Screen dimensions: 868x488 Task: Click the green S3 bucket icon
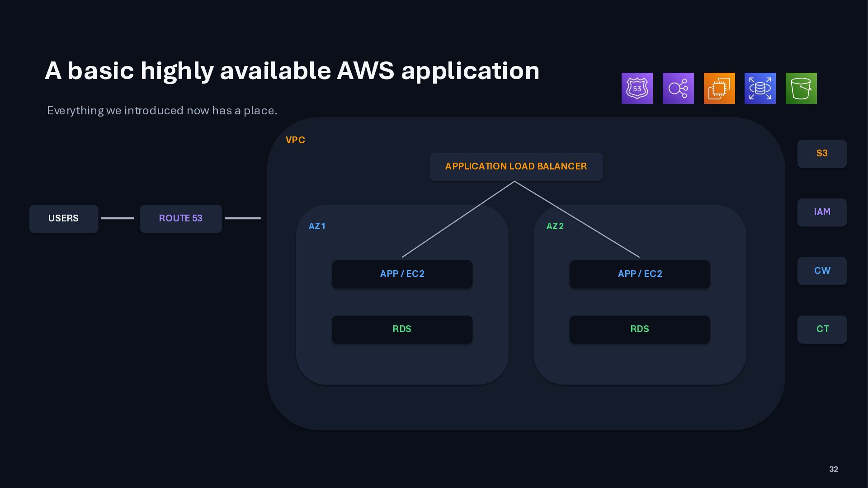pyautogui.click(x=801, y=88)
